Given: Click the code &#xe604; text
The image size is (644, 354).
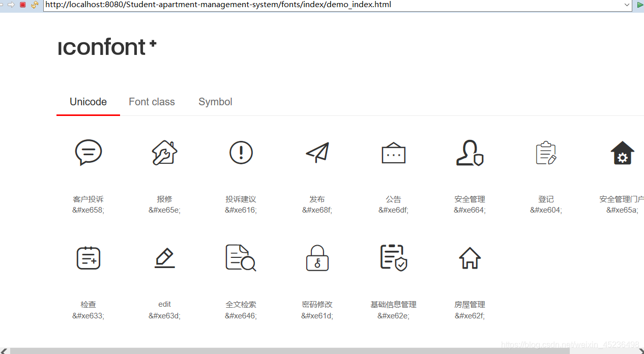Looking at the screenshot, I should pos(546,210).
